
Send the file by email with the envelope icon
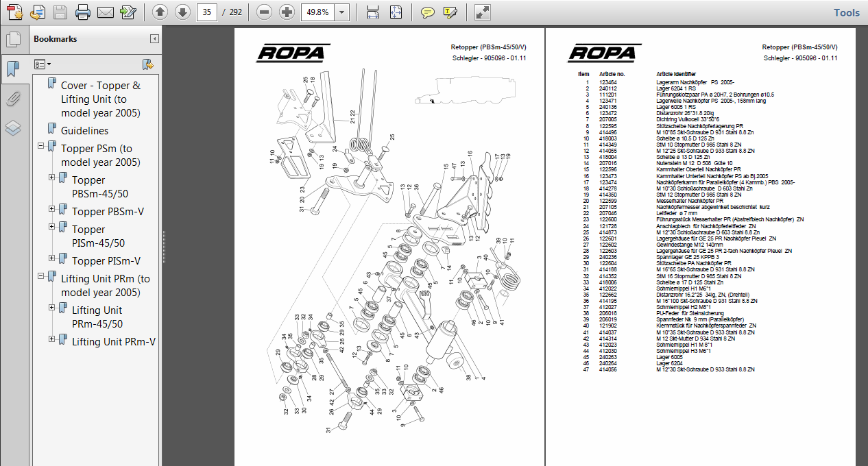tap(106, 12)
